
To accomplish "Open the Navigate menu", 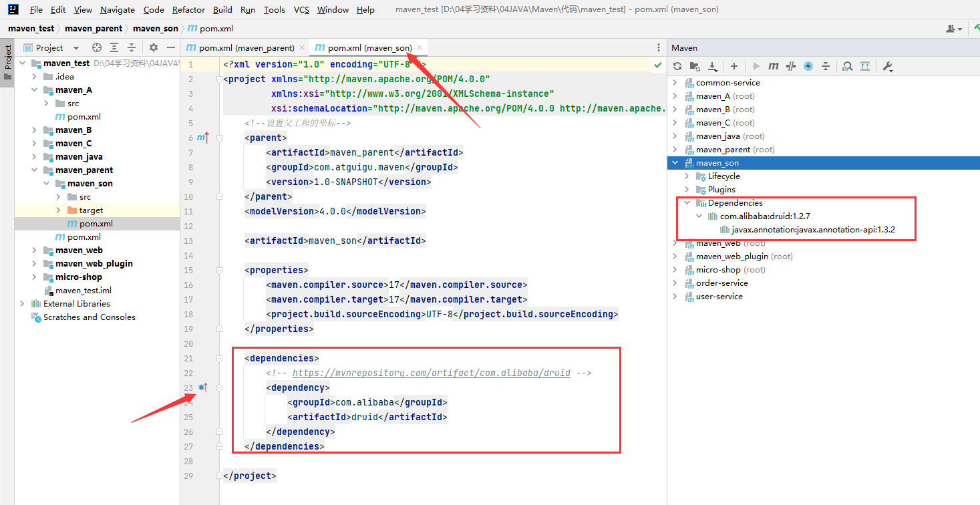I will [118, 9].
